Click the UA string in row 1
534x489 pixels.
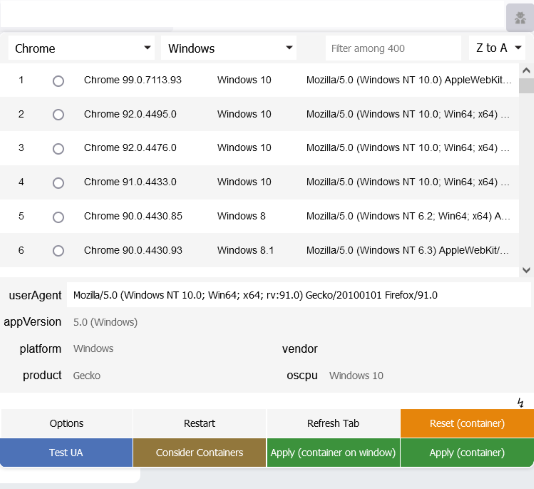409,80
